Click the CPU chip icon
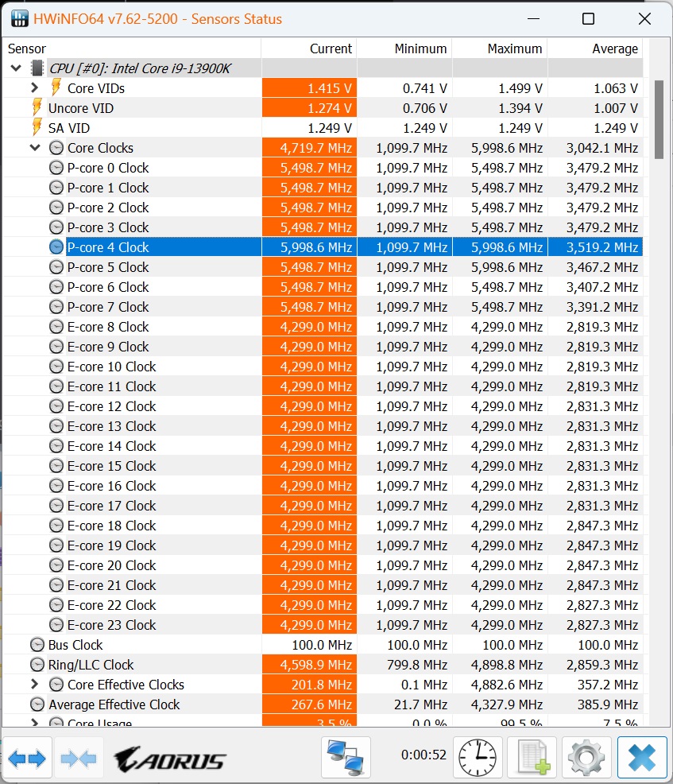The height and width of the screenshot is (784, 673). 37,68
